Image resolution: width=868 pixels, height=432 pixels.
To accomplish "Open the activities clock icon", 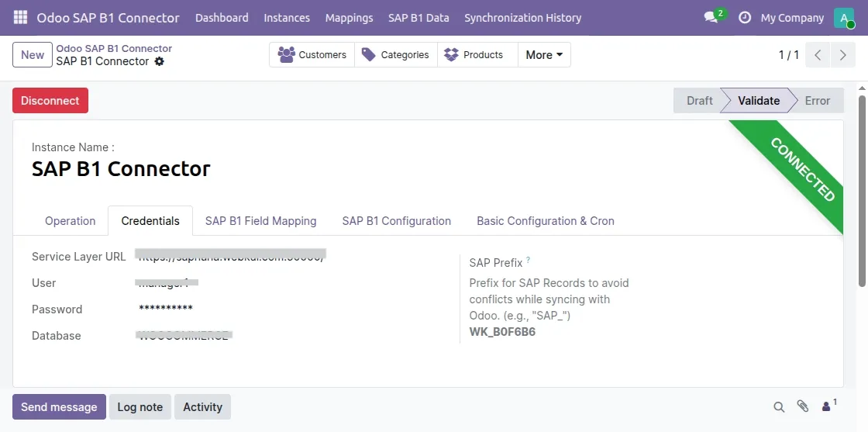I will [x=745, y=18].
